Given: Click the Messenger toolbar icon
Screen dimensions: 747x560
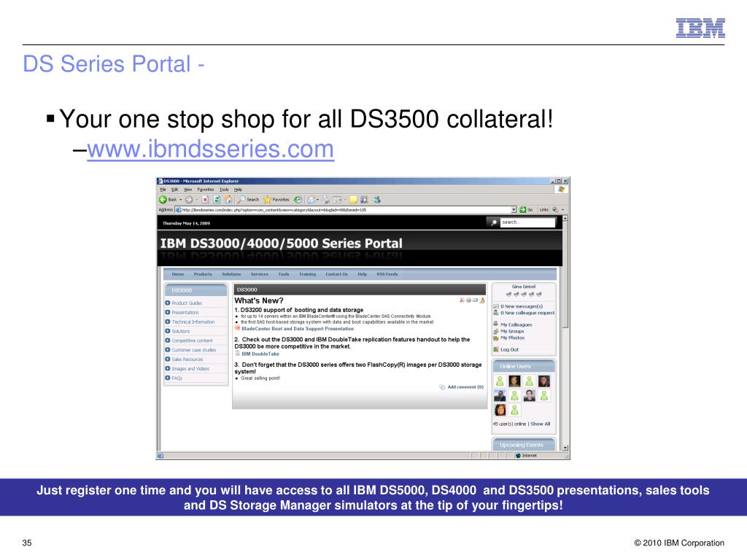Looking at the screenshot, I should pos(377,200).
